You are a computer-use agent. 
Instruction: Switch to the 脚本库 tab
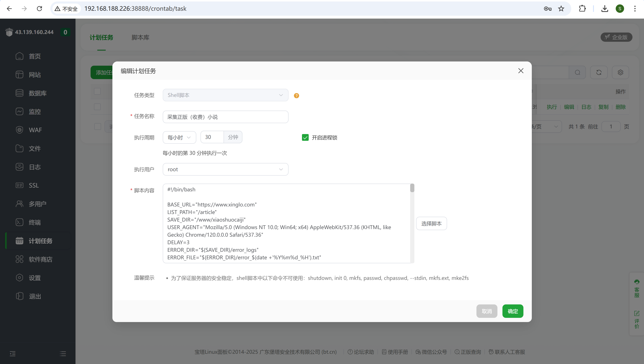[x=140, y=38]
